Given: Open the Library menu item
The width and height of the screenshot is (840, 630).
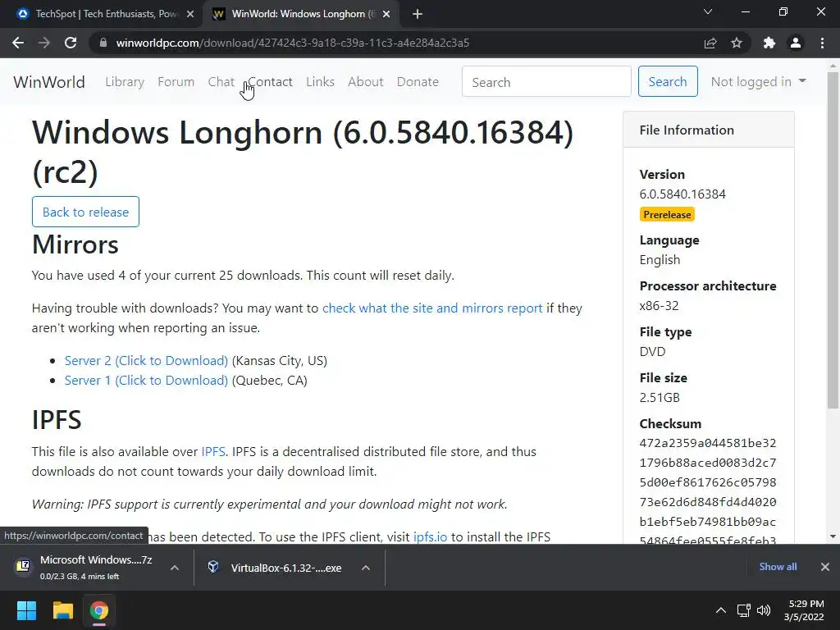Looking at the screenshot, I should pos(125,82).
